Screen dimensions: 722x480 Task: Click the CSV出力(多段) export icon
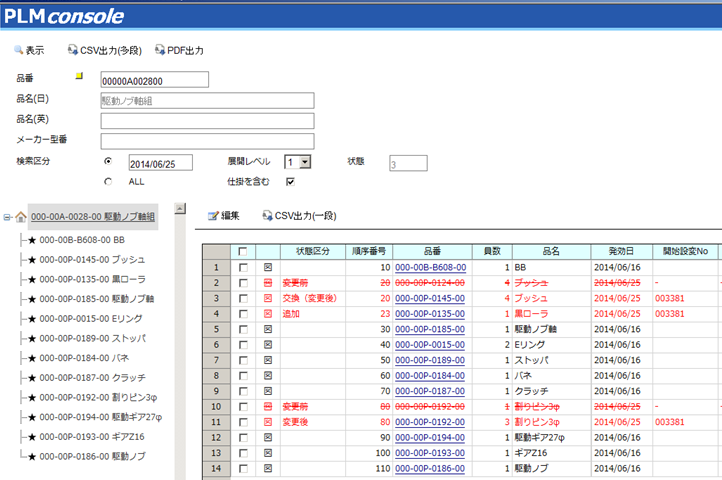72,49
